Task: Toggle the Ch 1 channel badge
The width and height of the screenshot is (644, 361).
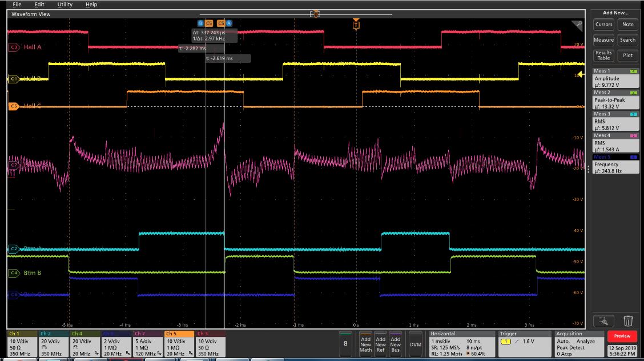Action: (x=23, y=344)
